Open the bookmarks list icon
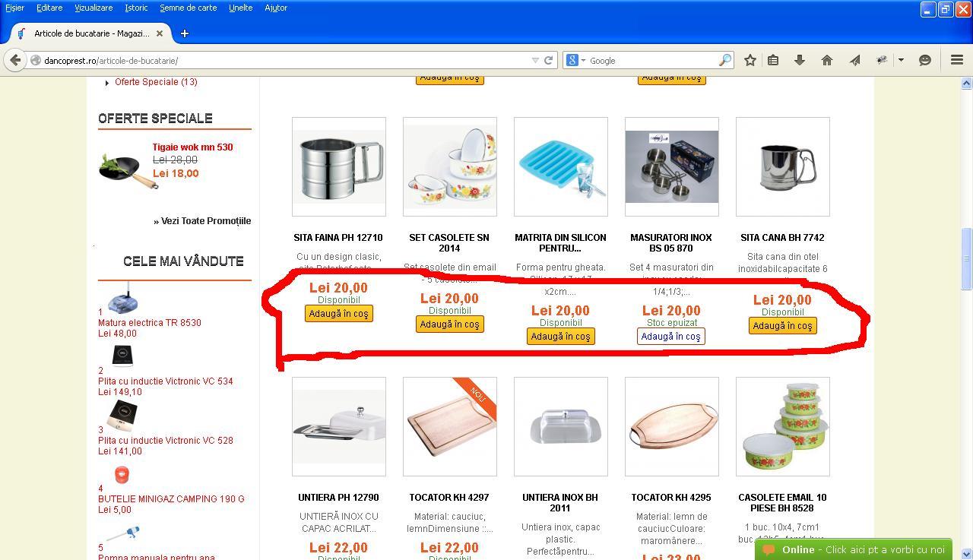 click(773, 60)
